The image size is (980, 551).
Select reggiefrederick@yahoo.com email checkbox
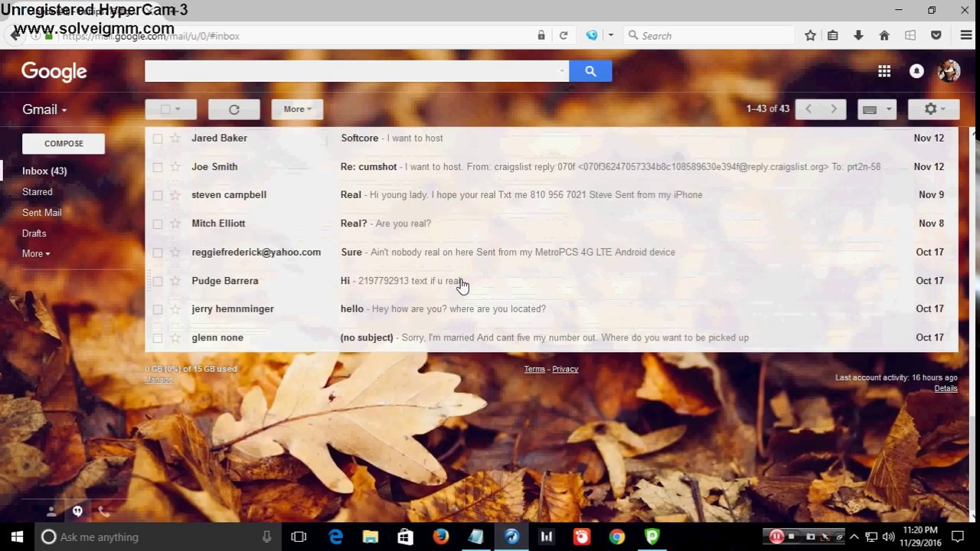tap(157, 253)
